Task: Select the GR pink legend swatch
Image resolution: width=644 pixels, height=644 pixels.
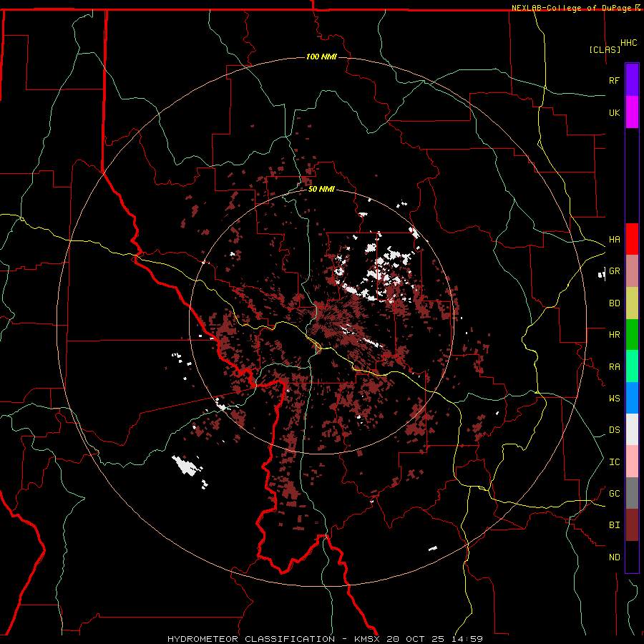Action: [x=632, y=271]
